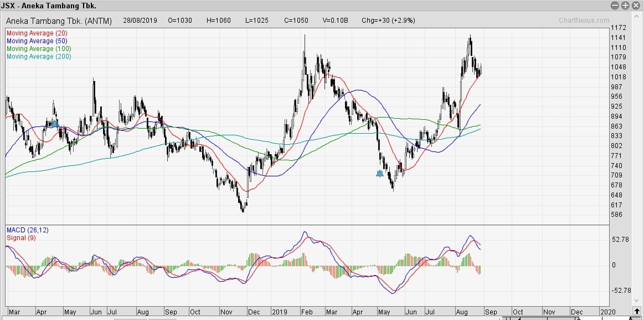Click the H=1060 high price value
644x320 pixels.
(x=219, y=21)
